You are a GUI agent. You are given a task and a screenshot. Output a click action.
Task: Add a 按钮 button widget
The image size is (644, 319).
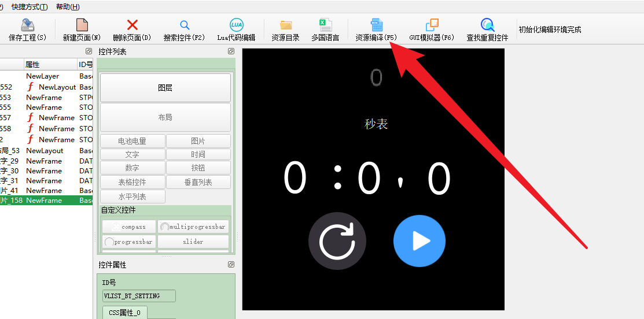tap(198, 168)
